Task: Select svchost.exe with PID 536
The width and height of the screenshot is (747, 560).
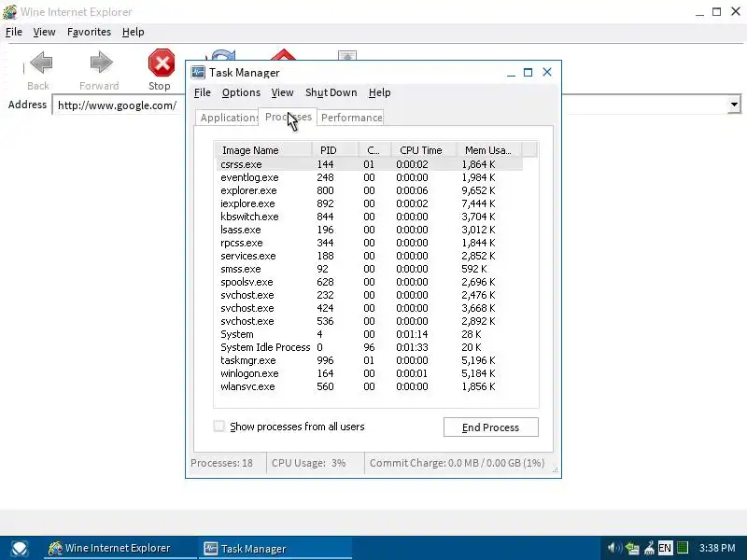Action: coord(370,321)
